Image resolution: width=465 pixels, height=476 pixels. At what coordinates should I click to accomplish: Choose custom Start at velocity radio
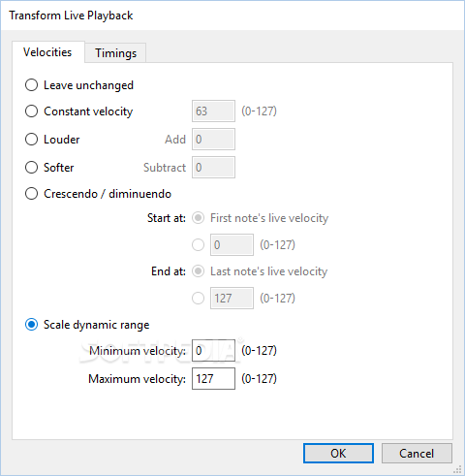[198, 244]
